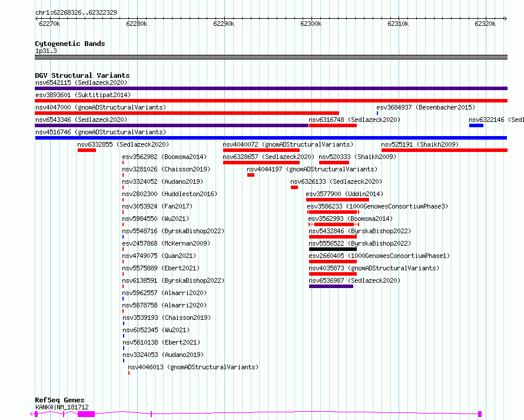Open esv3586233 (1000GenomesConsortiumPhase3) variant
Screen dimensions: 524x420
(377, 206)
